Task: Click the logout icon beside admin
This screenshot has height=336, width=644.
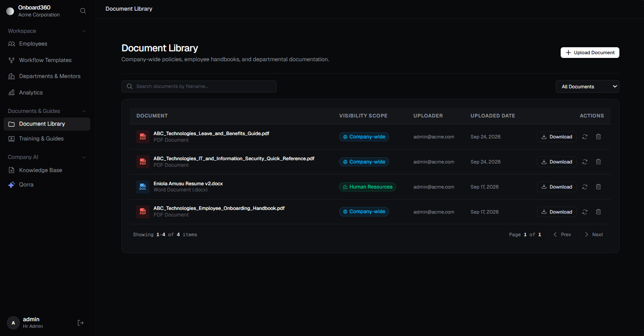Action: pos(80,323)
